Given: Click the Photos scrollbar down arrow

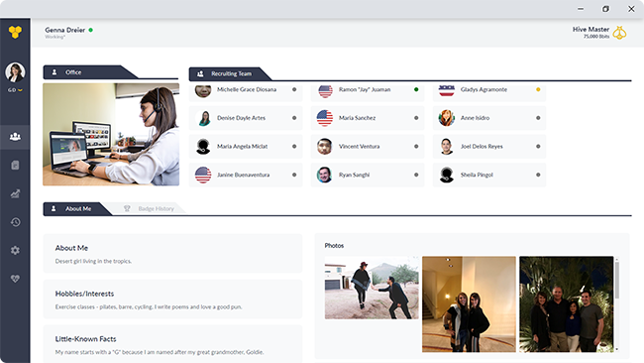Looking at the screenshot, I should pyautogui.click(x=617, y=349).
